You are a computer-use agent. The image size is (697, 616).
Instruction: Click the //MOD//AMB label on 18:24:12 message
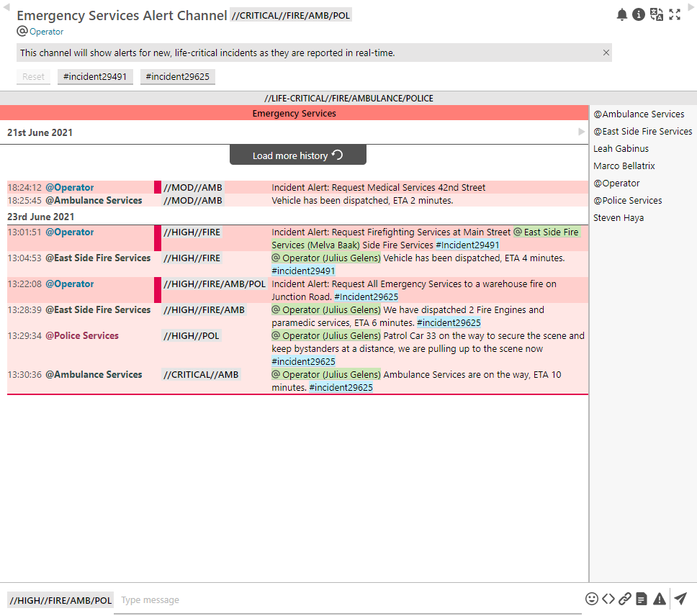point(193,187)
